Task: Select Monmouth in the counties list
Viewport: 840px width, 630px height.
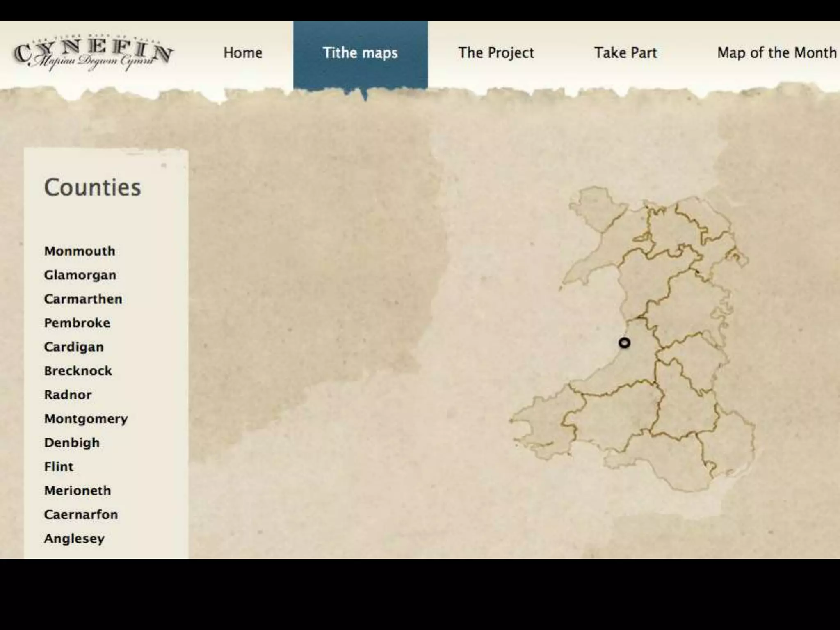Action: click(80, 251)
